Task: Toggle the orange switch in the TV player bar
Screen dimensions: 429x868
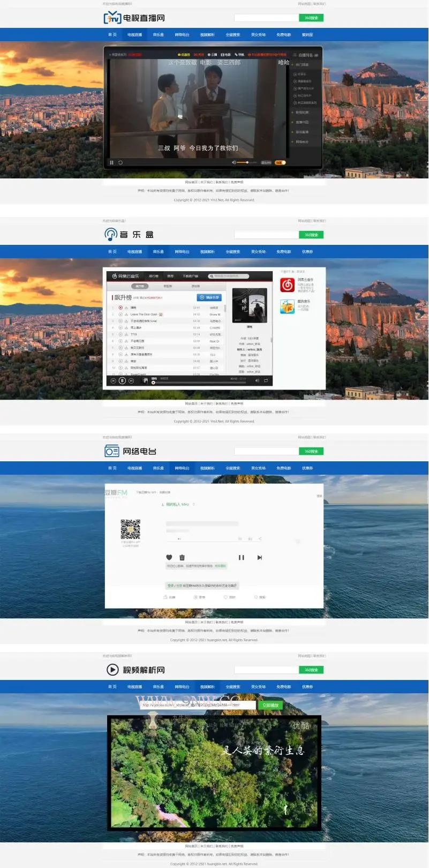Action: pos(280,162)
